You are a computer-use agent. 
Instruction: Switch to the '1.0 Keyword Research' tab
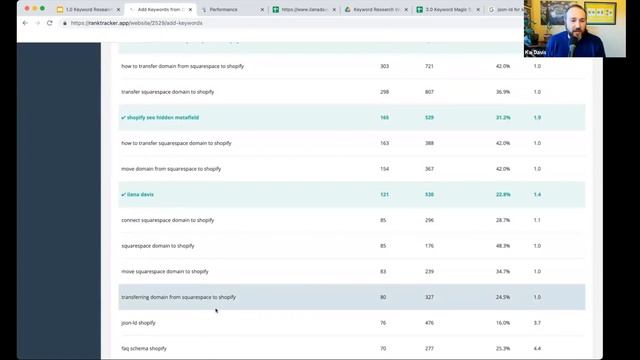88,9
